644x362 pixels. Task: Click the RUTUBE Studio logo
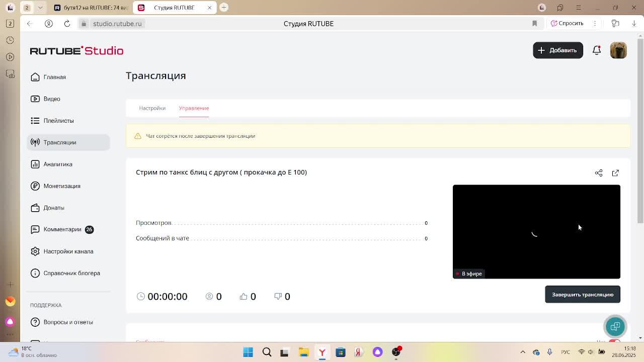(76, 51)
